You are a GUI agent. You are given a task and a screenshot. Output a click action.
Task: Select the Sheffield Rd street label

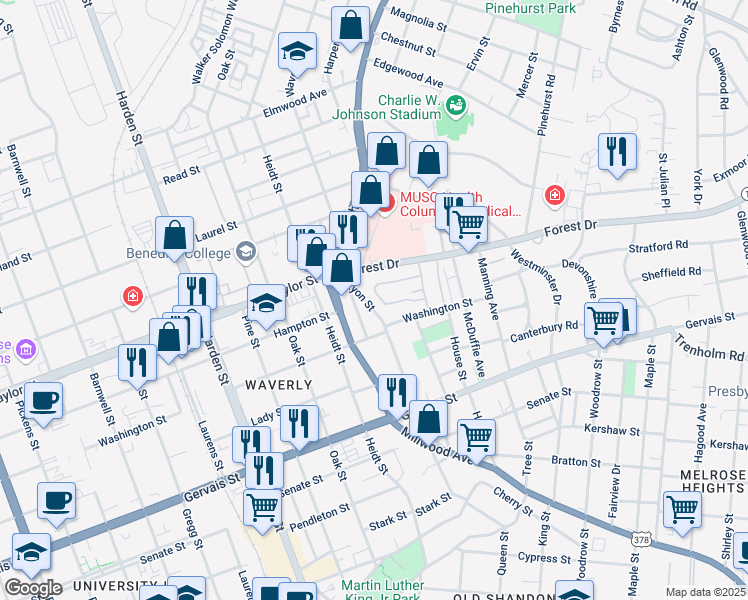pos(671,274)
